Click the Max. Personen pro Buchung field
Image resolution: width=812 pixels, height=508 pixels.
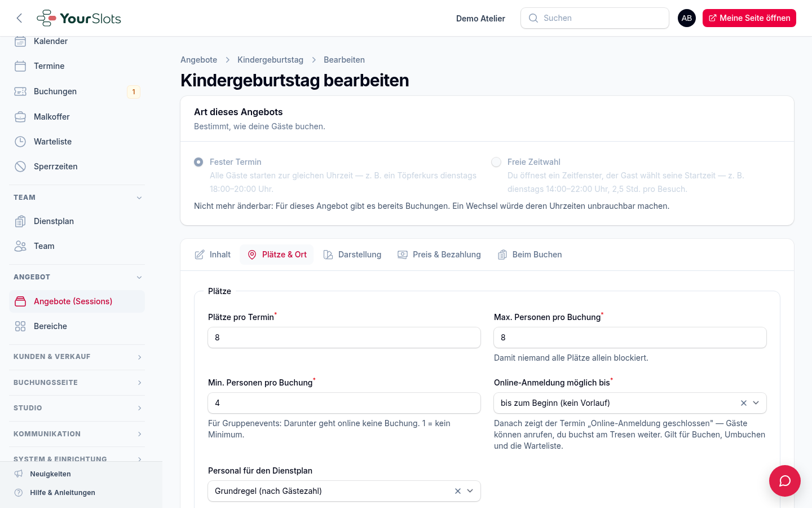point(630,338)
